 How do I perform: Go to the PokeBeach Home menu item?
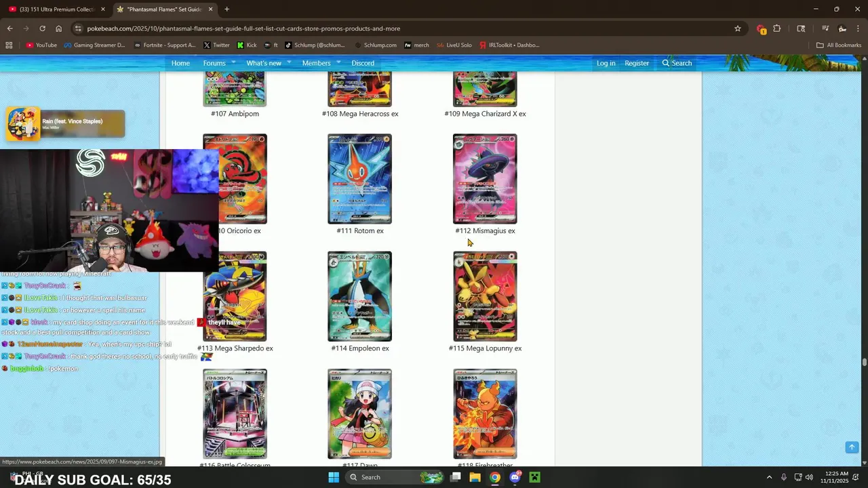[180, 63]
